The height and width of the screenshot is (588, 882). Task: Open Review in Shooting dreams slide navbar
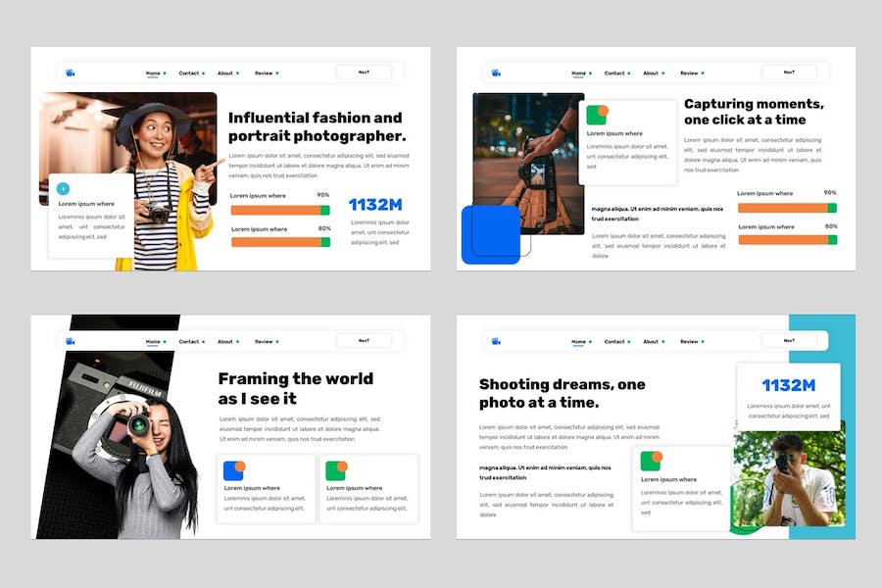(x=690, y=341)
